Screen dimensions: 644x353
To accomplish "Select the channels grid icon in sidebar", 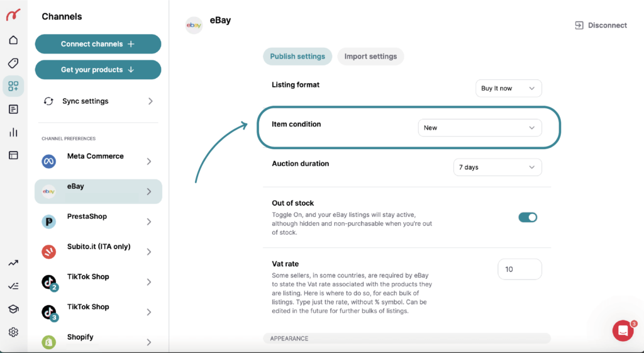I will (x=13, y=86).
